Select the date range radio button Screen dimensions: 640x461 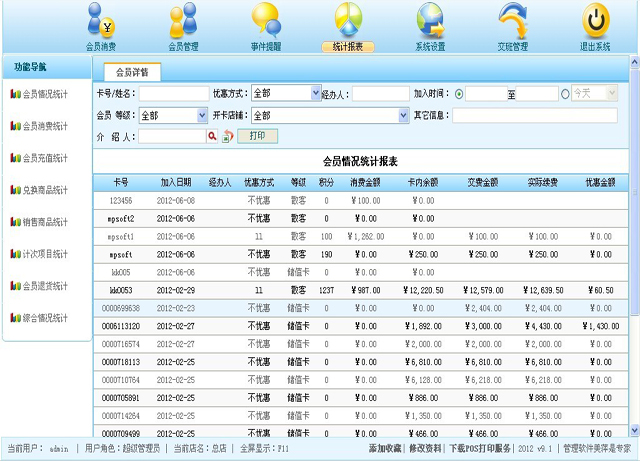459,94
